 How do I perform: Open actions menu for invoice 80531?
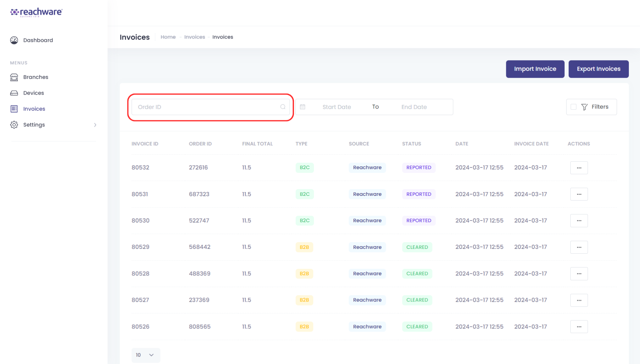579,194
